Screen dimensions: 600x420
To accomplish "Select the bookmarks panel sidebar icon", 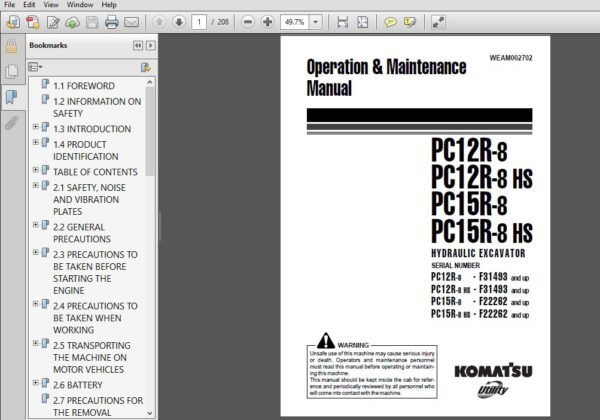I will pos(11,97).
